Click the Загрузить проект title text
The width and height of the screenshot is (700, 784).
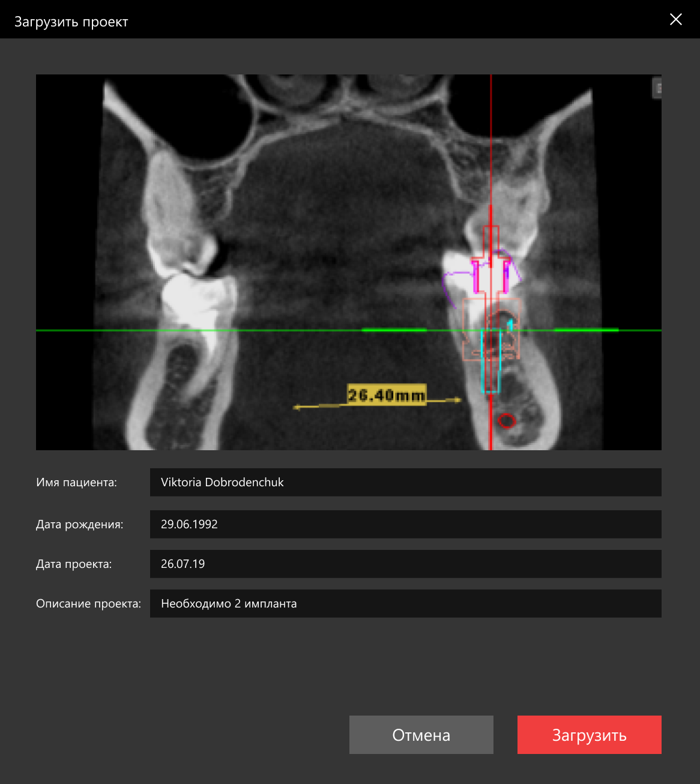click(x=71, y=22)
